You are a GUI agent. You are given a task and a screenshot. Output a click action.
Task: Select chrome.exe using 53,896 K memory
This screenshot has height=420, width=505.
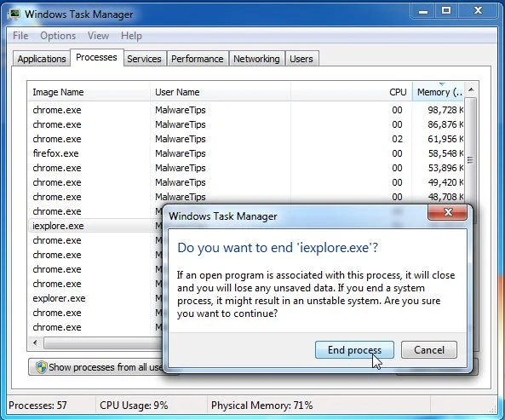point(246,168)
